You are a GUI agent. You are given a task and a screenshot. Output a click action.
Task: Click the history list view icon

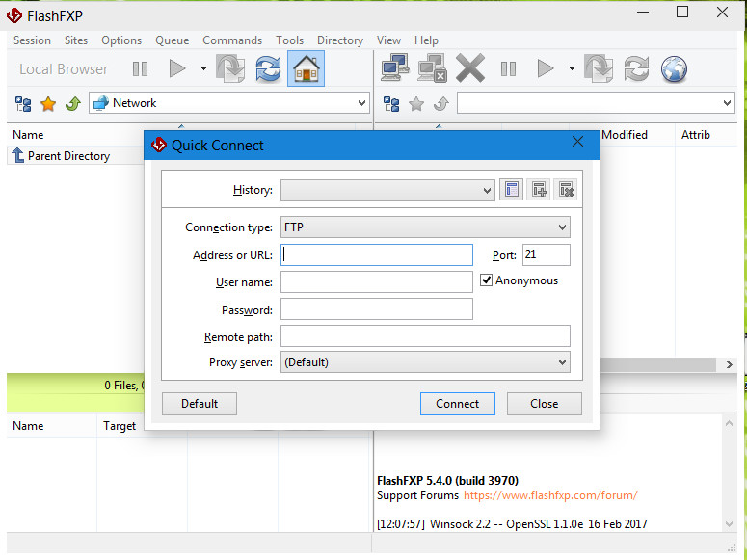pyautogui.click(x=512, y=189)
